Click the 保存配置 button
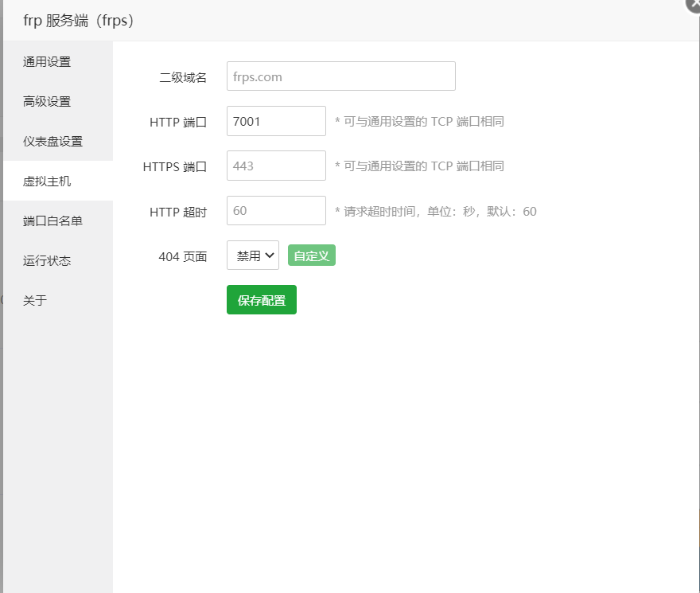 click(x=262, y=300)
